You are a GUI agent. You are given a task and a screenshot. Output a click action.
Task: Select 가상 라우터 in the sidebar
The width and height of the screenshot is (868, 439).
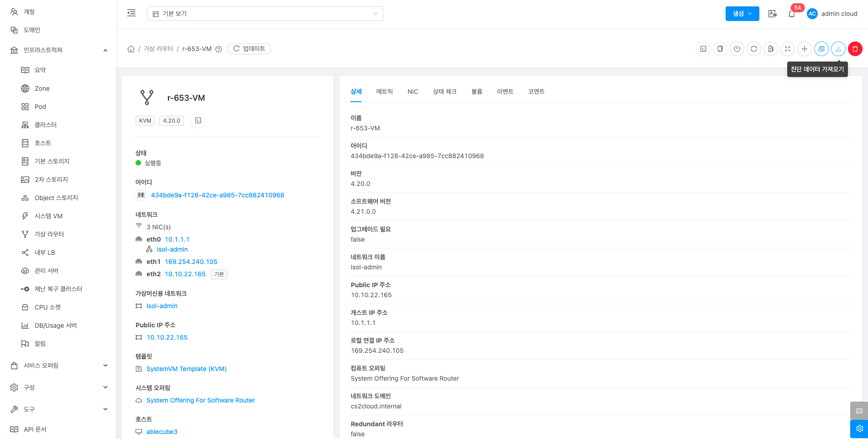click(x=49, y=234)
